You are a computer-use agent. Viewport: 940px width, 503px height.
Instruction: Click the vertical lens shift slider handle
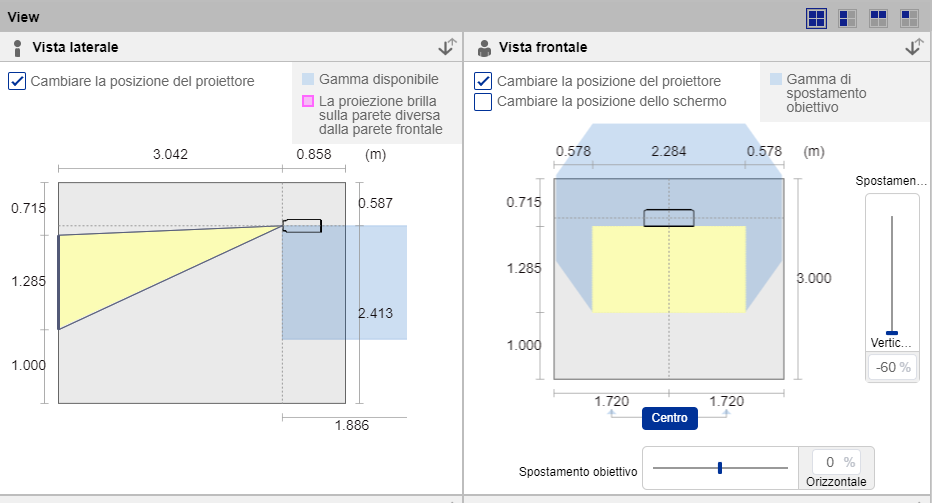tap(892, 333)
